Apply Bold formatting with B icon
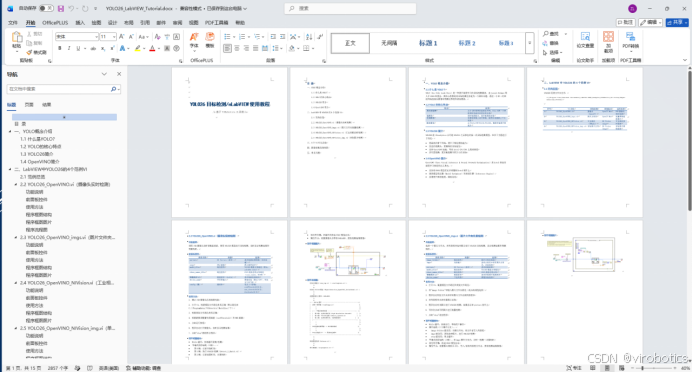This screenshot has height=372, width=693. [60, 48]
